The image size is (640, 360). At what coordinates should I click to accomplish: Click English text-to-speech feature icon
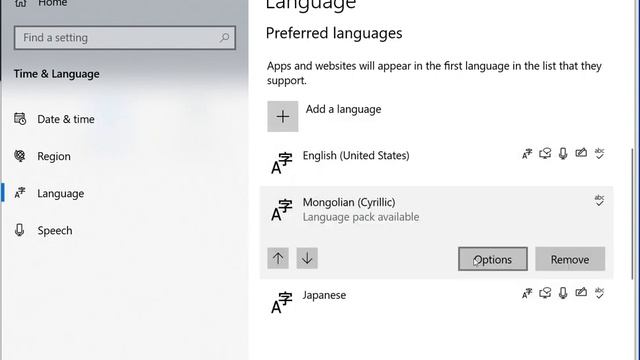(x=545, y=153)
